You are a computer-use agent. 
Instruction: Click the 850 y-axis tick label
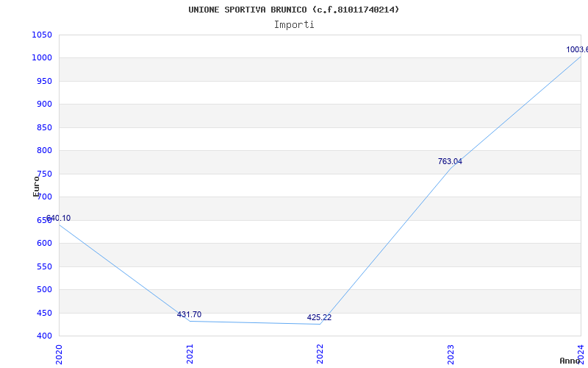pos(44,127)
